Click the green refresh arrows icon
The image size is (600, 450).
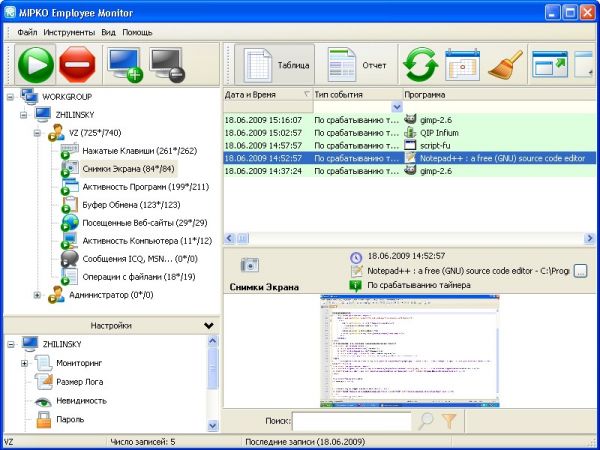point(421,65)
